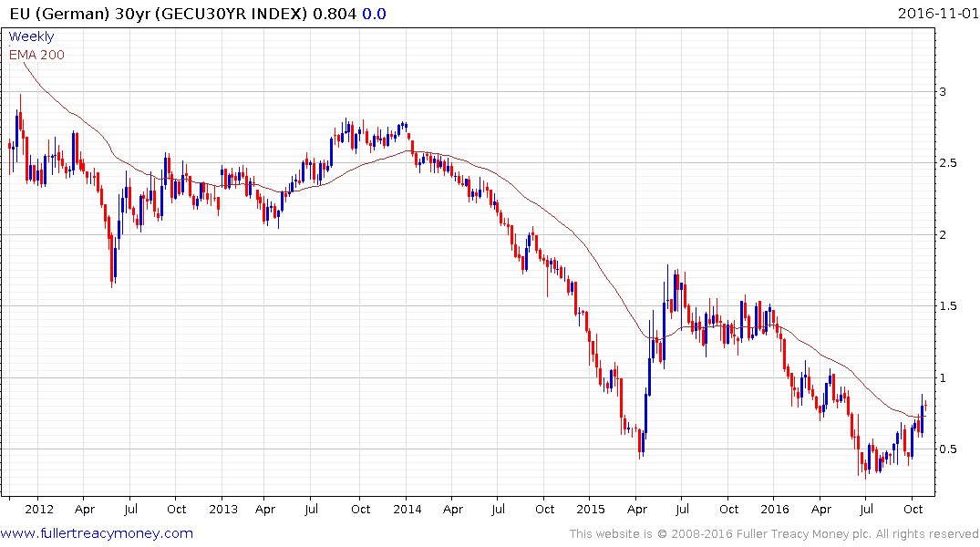Select the x-axis label 2014

click(407, 509)
